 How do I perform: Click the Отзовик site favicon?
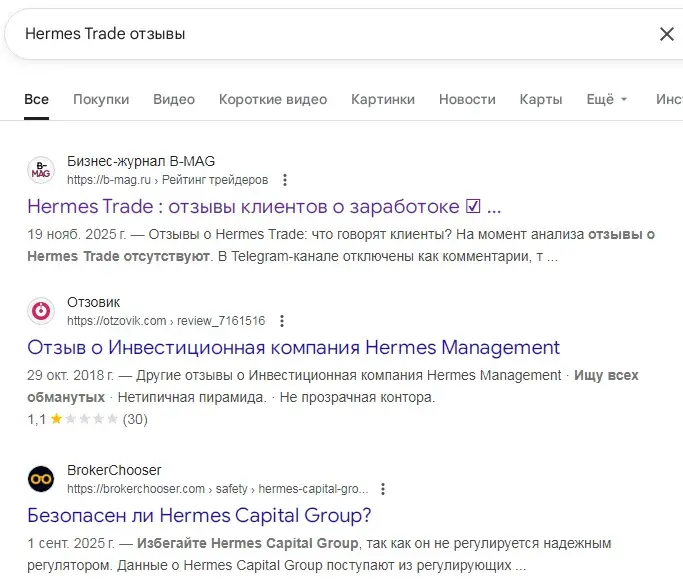pyautogui.click(x=41, y=311)
